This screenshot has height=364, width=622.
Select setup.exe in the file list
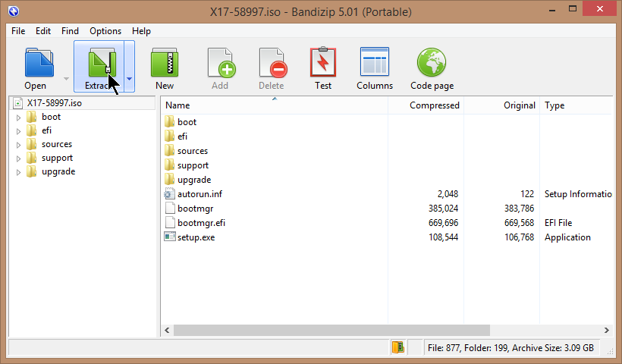(x=196, y=237)
